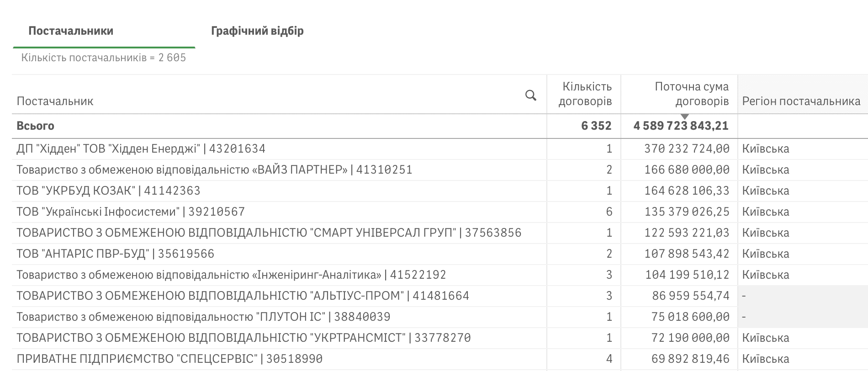Image resolution: width=868 pixels, height=371 pixels.
Task: Switch to the 'Графічний відбір' tab
Action: tap(258, 31)
